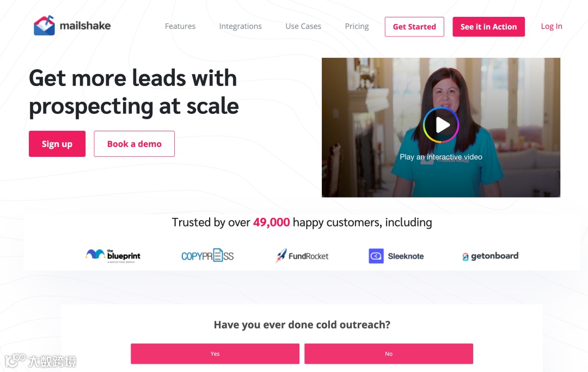Click the Sleeknote logo icon

coord(376,256)
